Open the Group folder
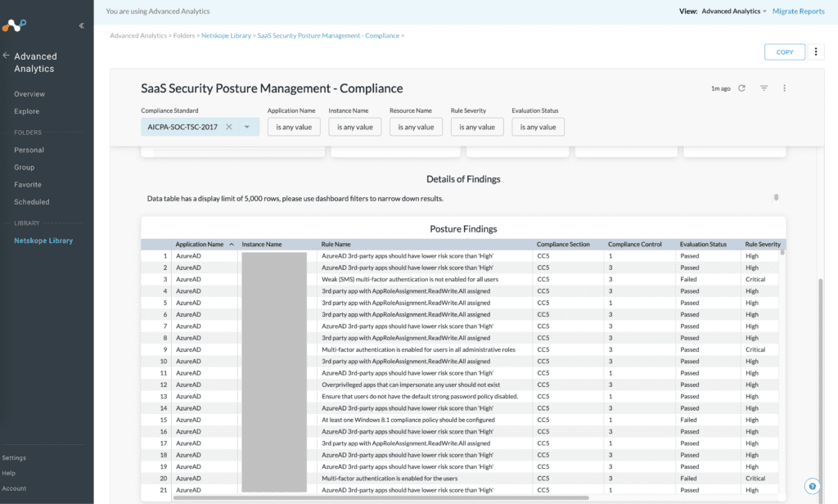 tap(24, 167)
